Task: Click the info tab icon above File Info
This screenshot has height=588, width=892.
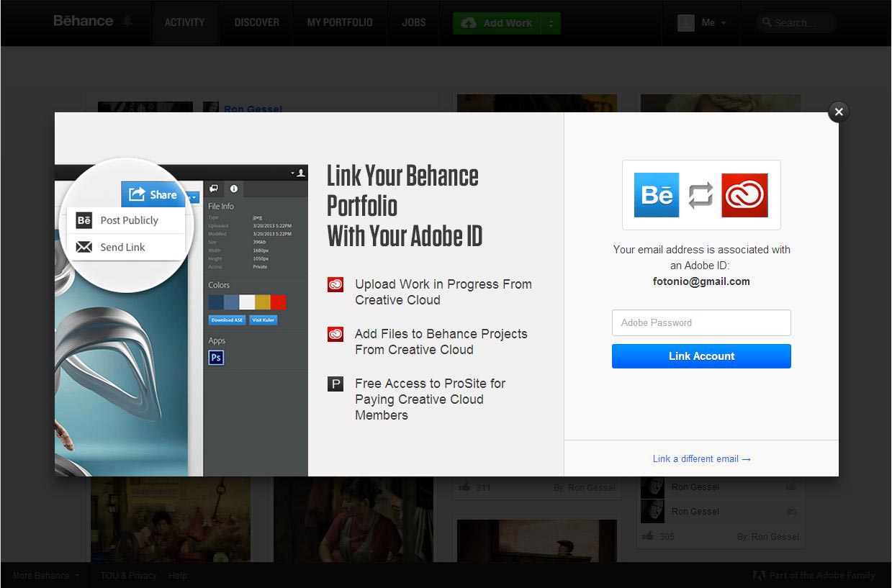Action: pos(234,189)
